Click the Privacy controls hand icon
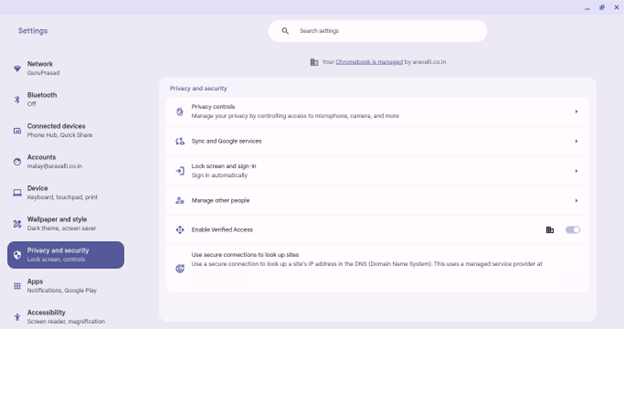 180,112
